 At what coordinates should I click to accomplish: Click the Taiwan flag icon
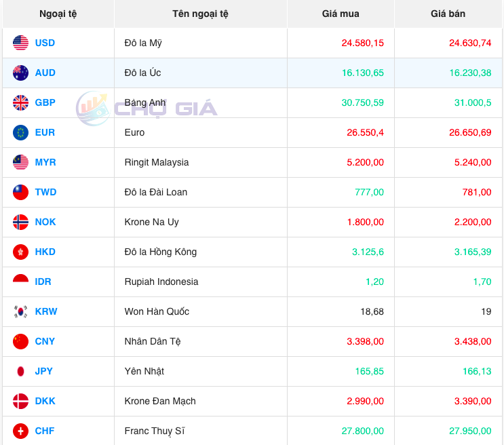[20, 192]
